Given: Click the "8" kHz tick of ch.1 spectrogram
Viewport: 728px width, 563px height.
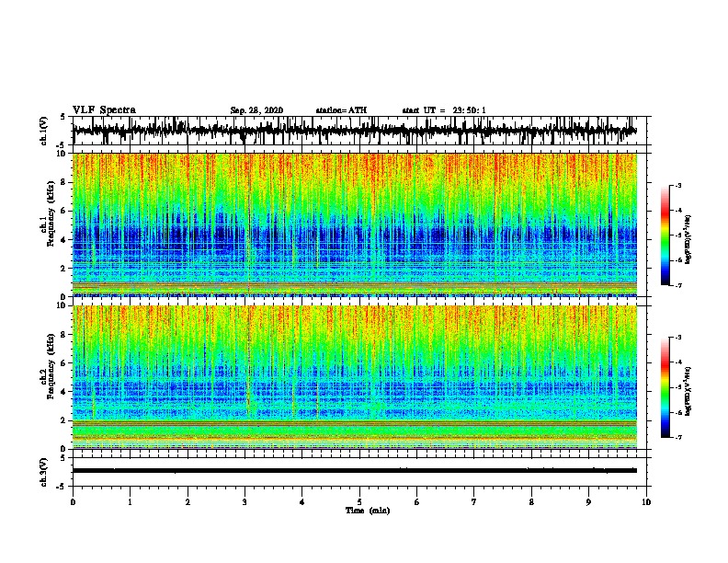Looking at the screenshot, I should coord(64,182).
